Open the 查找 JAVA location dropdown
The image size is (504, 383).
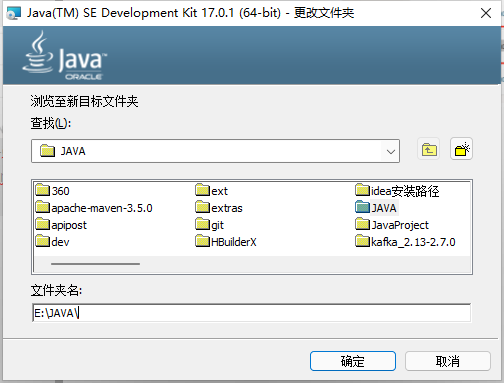[x=215, y=151]
